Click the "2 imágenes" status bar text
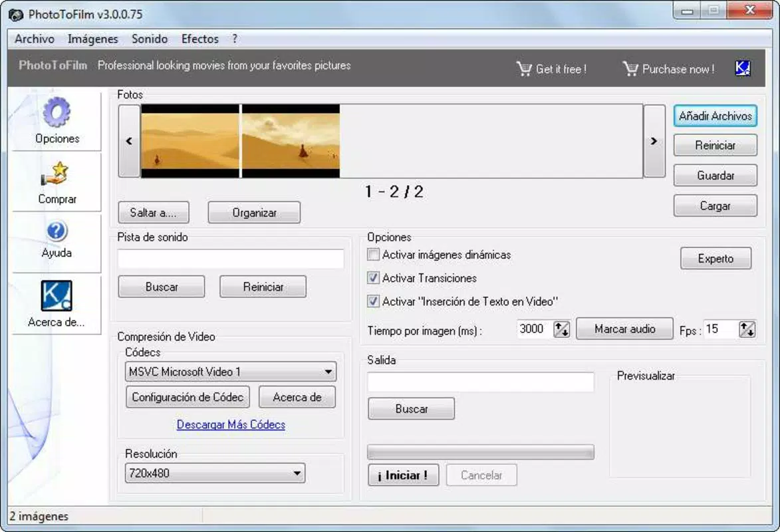The width and height of the screenshot is (780, 532). point(39,516)
